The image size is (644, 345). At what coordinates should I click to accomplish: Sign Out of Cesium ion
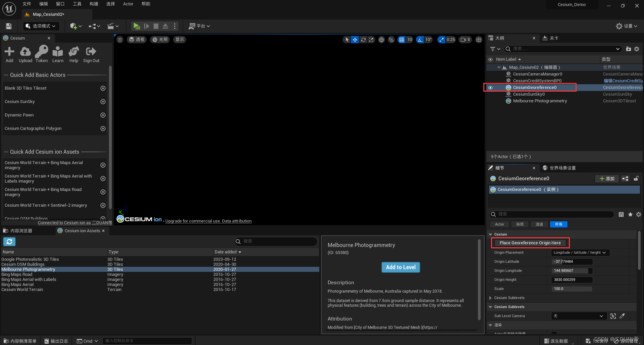pos(91,54)
